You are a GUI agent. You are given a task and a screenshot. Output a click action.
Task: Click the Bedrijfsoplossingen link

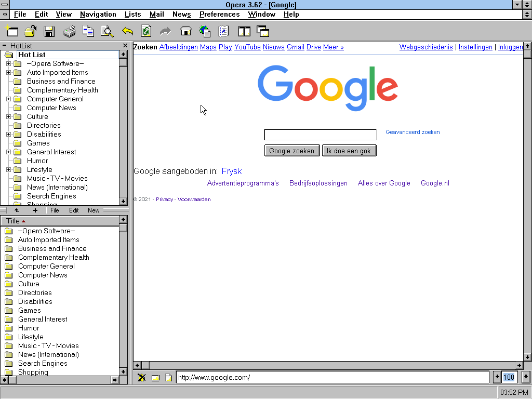pos(318,183)
